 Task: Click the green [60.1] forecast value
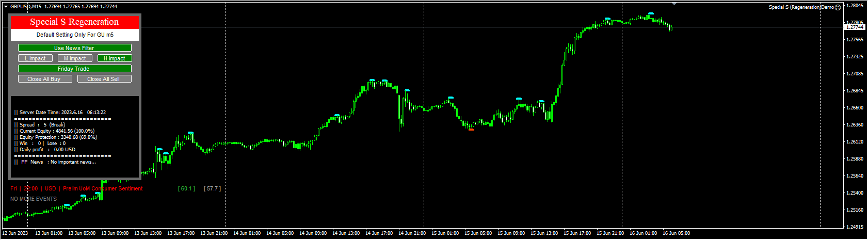coord(187,189)
